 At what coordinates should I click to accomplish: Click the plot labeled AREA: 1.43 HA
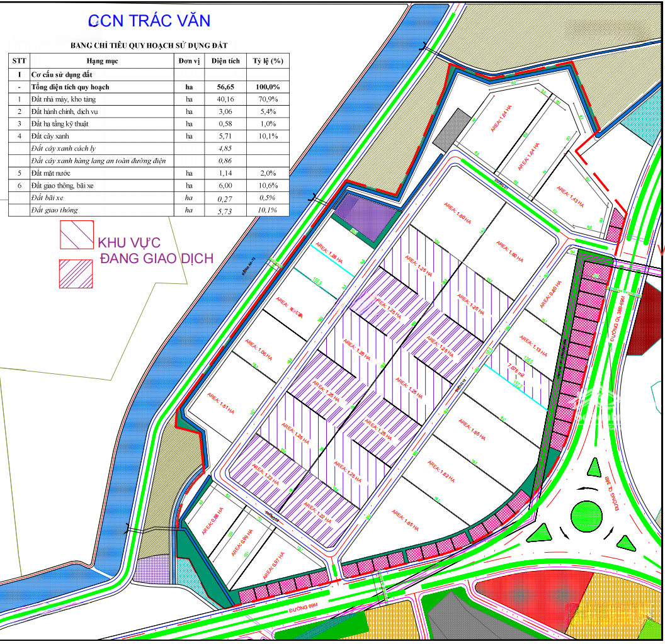[570, 196]
